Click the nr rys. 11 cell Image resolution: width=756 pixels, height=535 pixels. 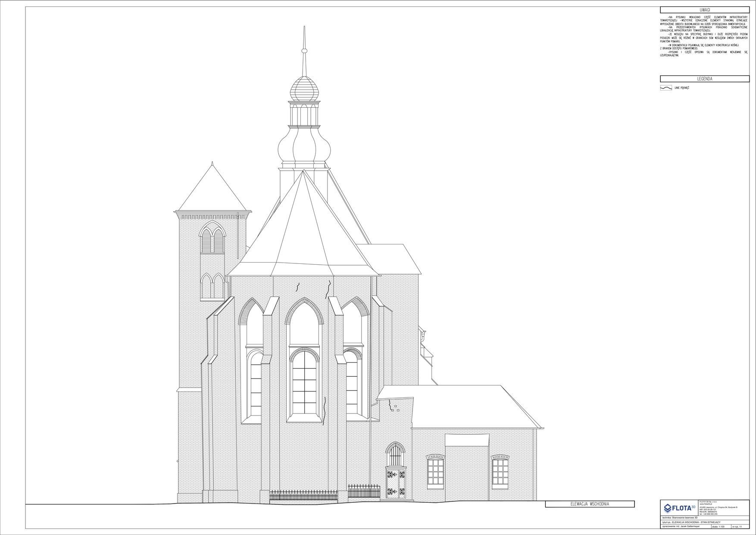coord(740,526)
